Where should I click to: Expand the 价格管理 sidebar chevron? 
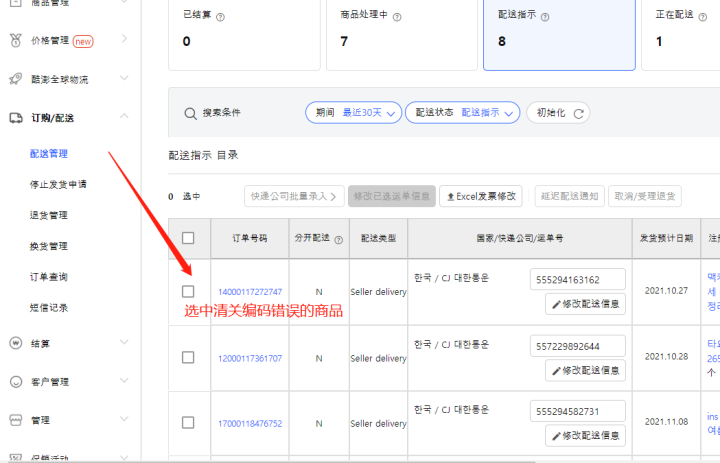124,39
